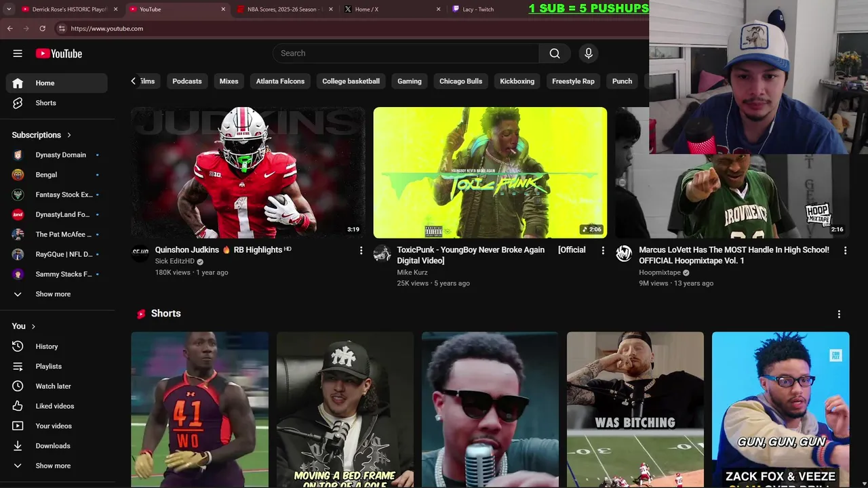
Task: Close the YouTube browser tab
Action: pyautogui.click(x=223, y=9)
